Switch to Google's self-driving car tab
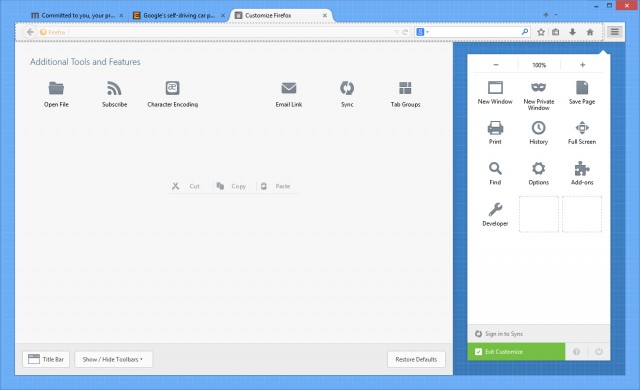Screen dimensions: 640x390 pyautogui.click(x=179, y=16)
